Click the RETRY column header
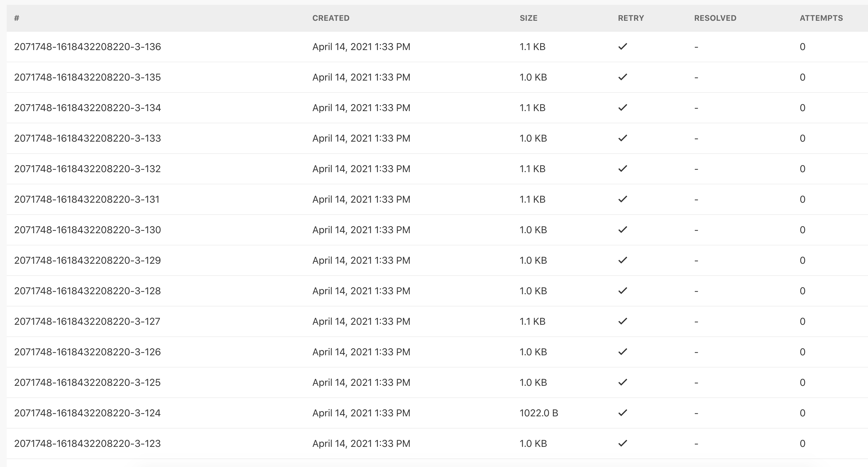Viewport: 868px width, 467px height. pos(631,18)
